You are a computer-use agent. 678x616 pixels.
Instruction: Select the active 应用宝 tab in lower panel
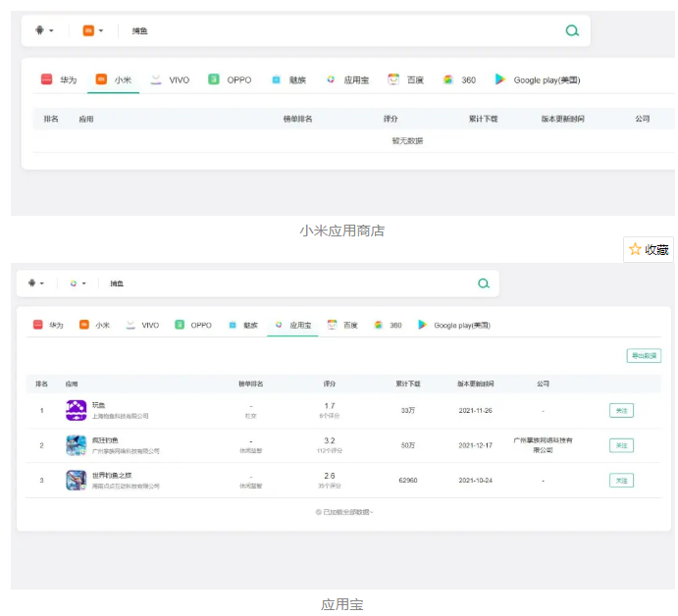click(x=292, y=325)
